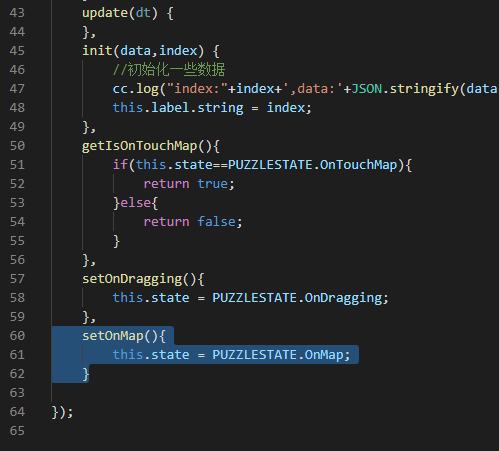Click the cc.log call on line 47
Screen dimensions: 499x451
135,89
